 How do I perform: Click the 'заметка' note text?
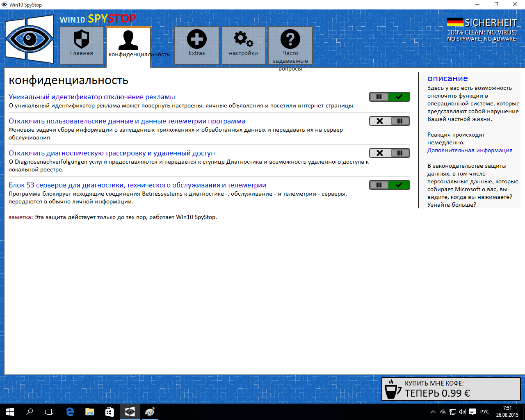coord(20,217)
